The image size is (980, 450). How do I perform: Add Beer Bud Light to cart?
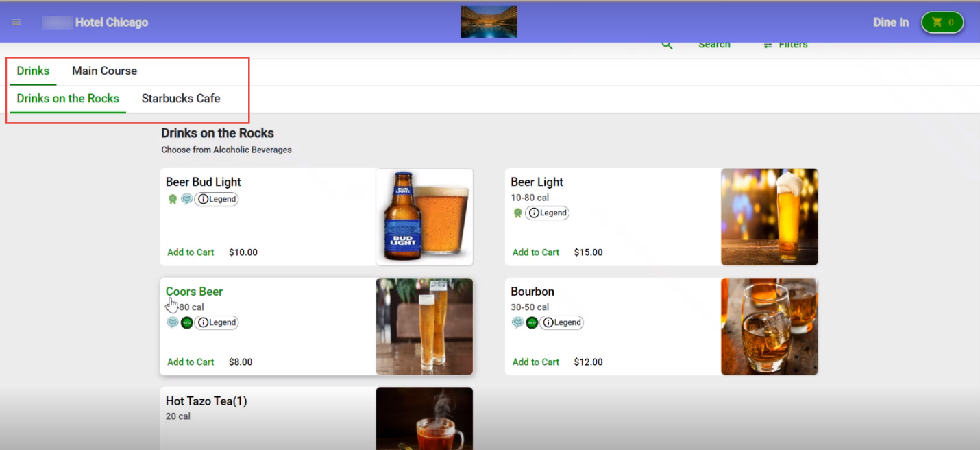tap(191, 252)
